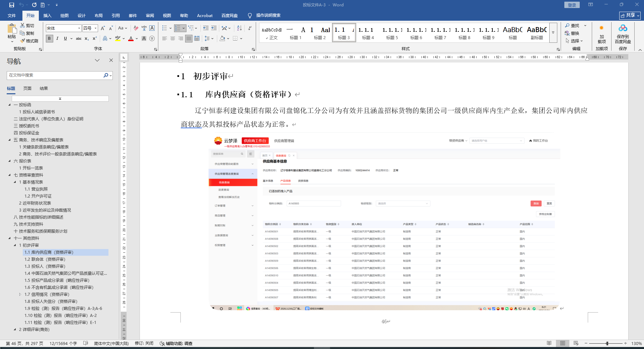Increase the paragraph indent
Viewport: 644px width, 349px height.
point(214,28)
